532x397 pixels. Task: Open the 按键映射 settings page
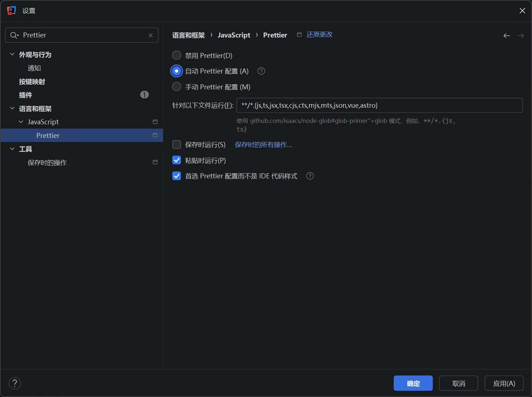coord(32,81)
